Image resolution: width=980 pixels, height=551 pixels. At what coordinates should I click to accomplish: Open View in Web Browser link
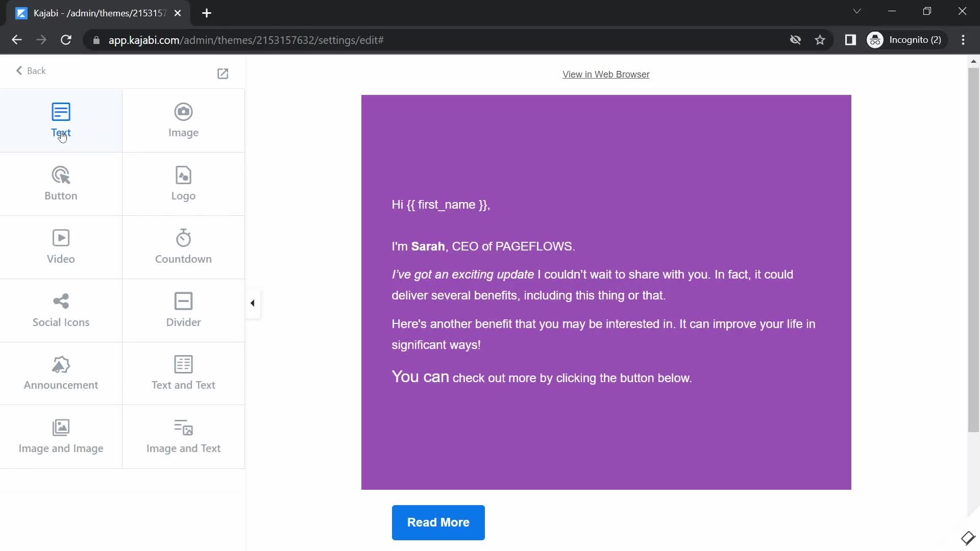(606, 74)
